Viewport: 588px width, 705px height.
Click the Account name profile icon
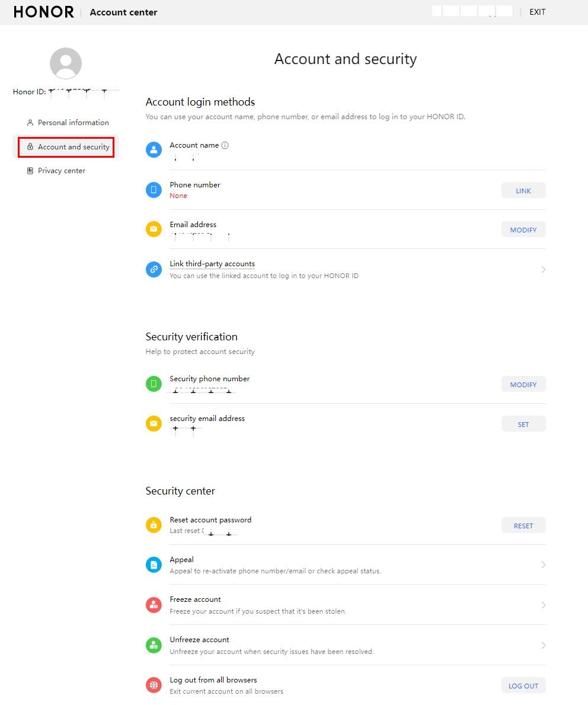154,149
